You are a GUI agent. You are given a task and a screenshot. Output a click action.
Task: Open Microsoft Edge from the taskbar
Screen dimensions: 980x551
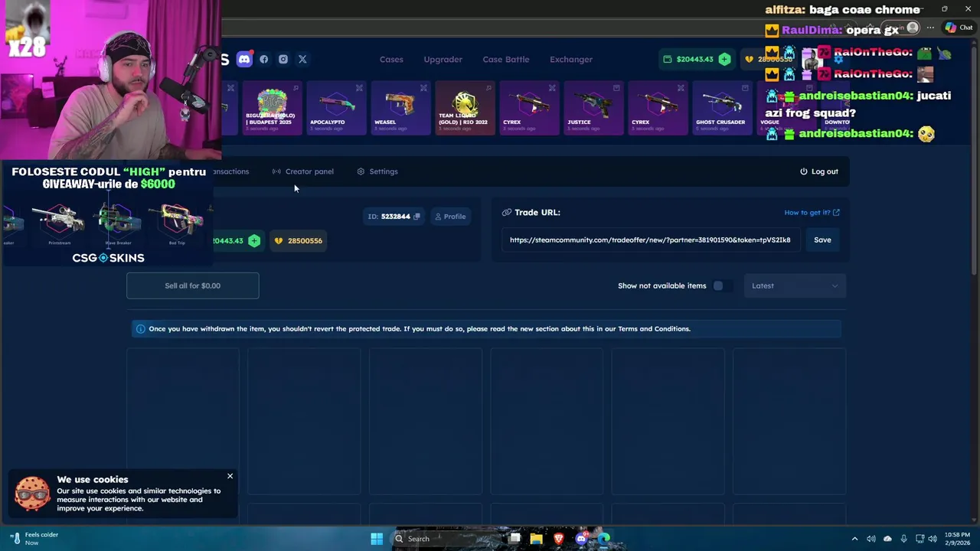tap(604, 539)
